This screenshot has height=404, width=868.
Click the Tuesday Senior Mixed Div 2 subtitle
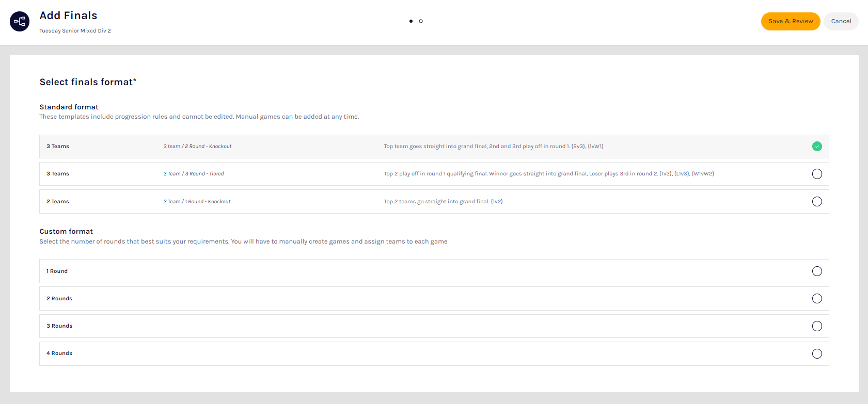click(75, 31)
